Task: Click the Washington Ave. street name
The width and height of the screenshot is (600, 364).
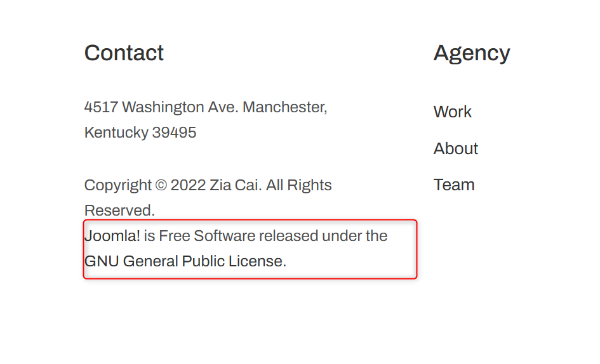Action: coord(180,108)
